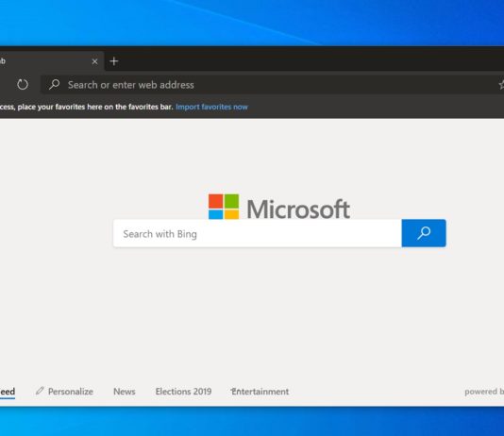Reload the page with the refresh icon
The image size is (504, 436).
point(23,85)
